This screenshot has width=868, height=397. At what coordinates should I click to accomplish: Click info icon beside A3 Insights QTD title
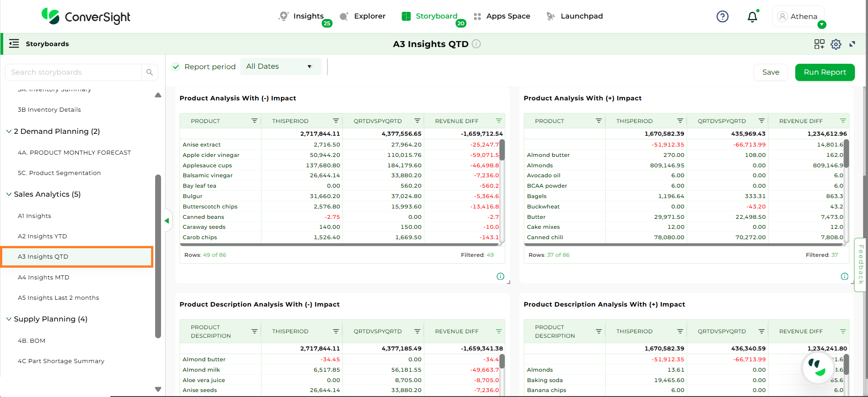click(x=476, y=44)
